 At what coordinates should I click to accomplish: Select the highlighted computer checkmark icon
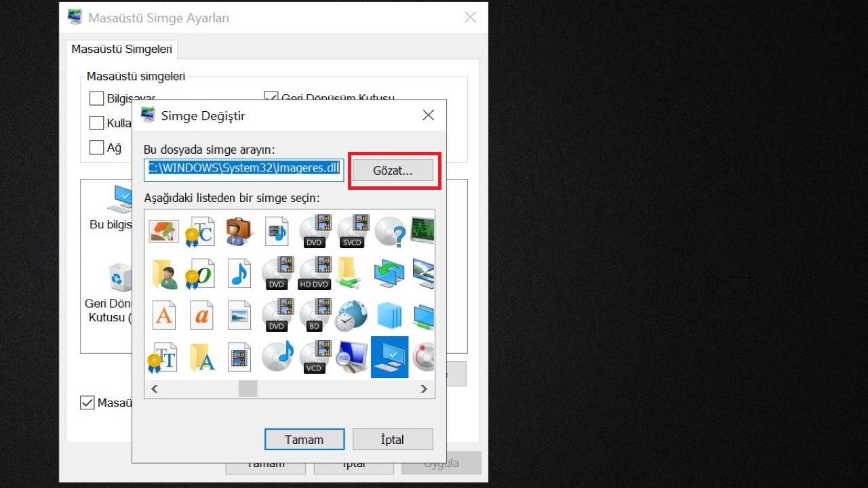pyautogui.click(x=390, y=357)
